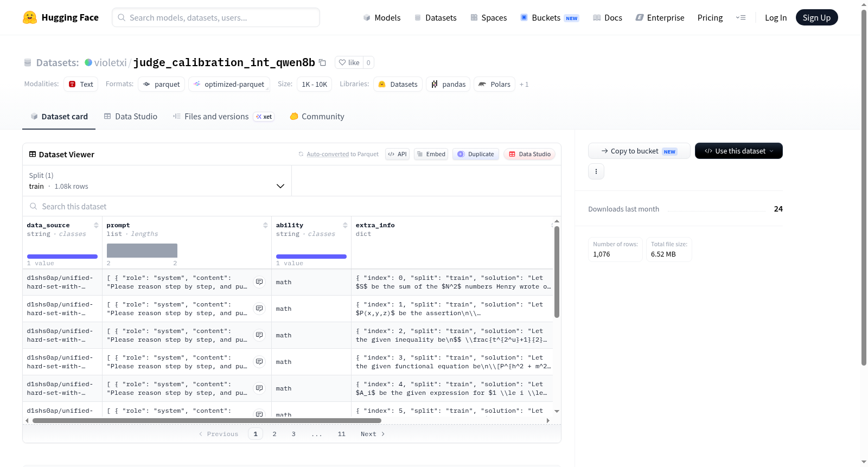Open Models in the top navigation
The image size is (868, 467).
[x=382, y=17]
